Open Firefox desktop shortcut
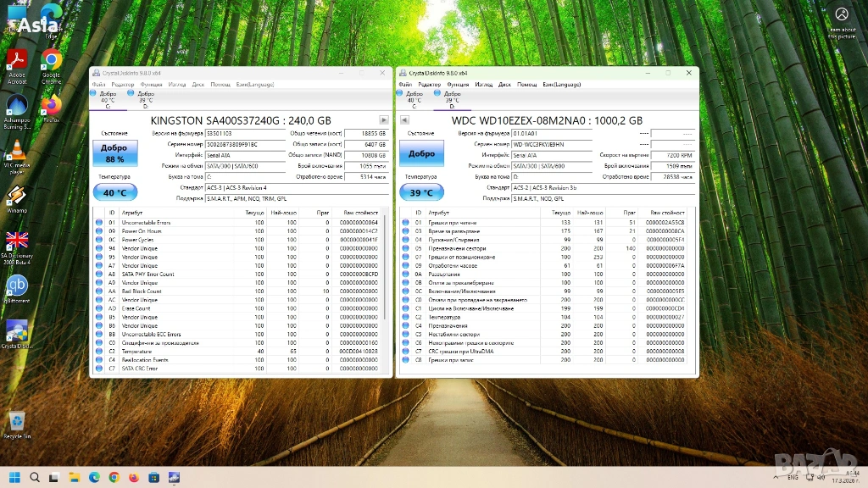This screenshot has height=488, width=868. click(51, 108)
